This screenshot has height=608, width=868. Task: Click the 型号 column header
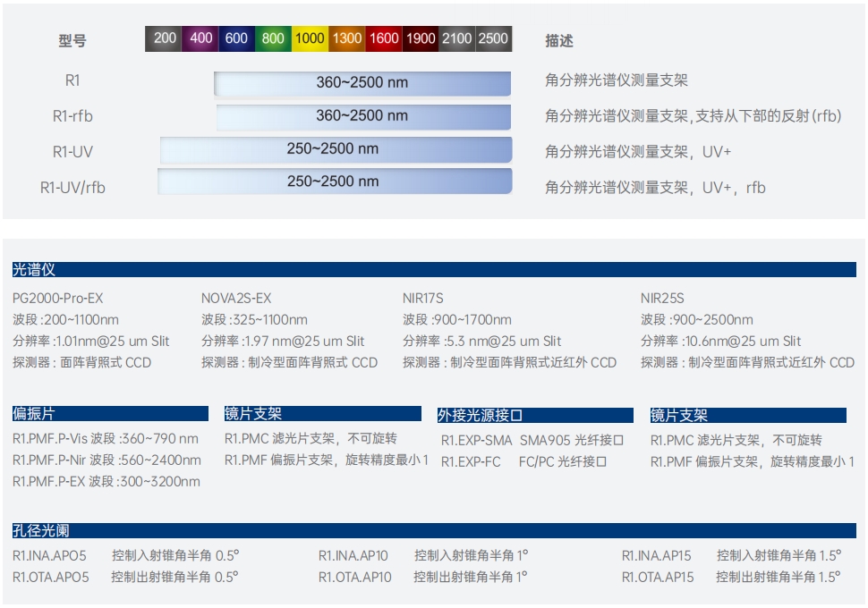click(x=72, y=40)
